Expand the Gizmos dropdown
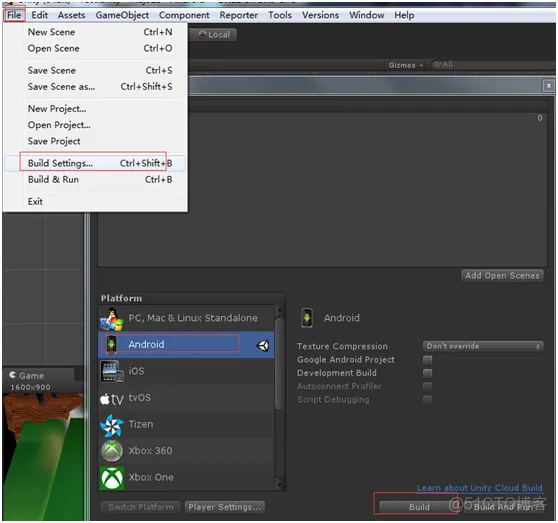Screen dimensions: 558x523 tap(406, 65)
